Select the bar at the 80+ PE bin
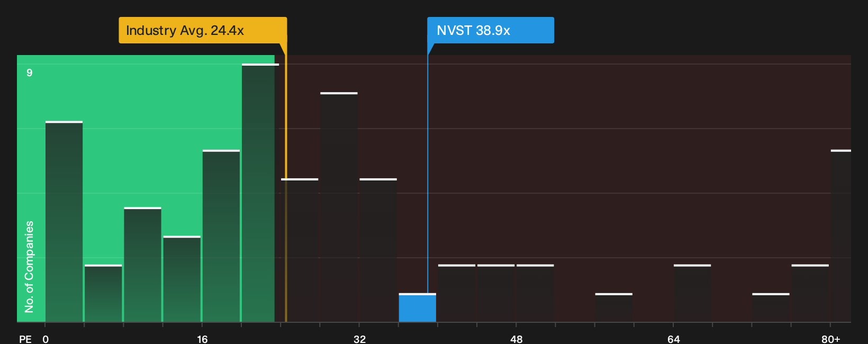Screen dimensions: 868x344 841,236
